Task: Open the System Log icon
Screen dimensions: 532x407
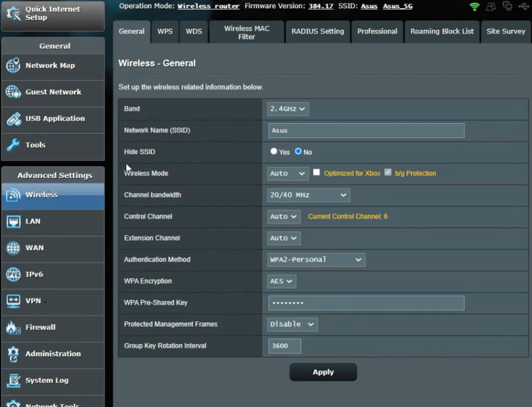Action: coord(13,381)
